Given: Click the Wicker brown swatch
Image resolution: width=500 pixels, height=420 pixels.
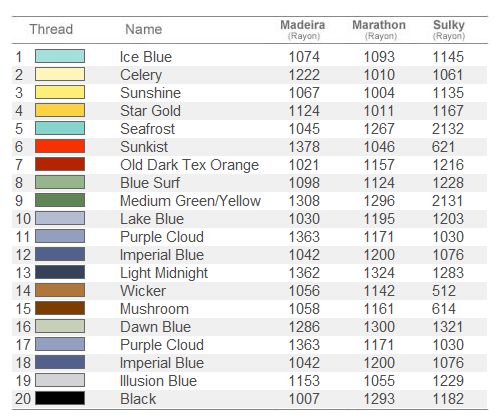Looking at the screenshot, I should click(60, 290).
